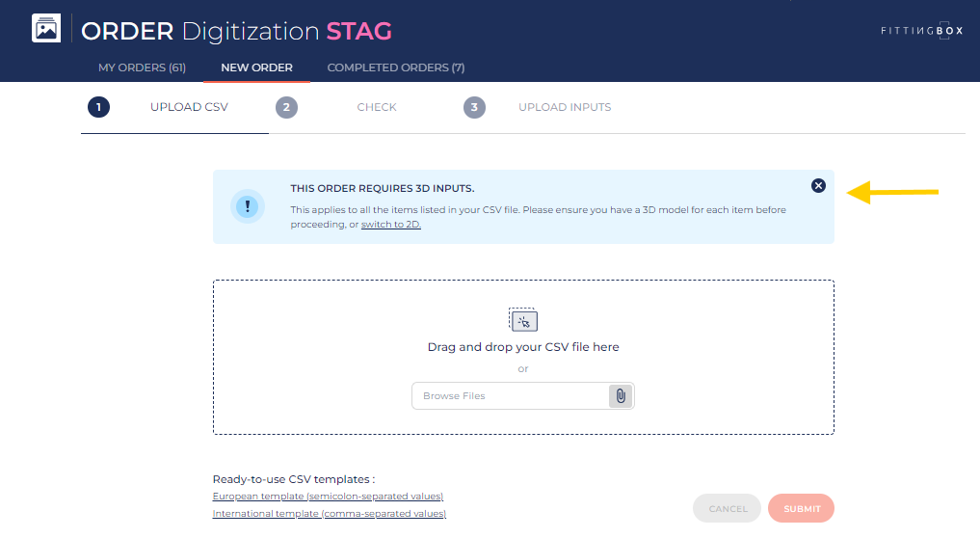The width and height of the screenshot is (980, 538).
Task: Click the 'switch to 2D' link
Action: pyautogui.click(x=390, y=225)
